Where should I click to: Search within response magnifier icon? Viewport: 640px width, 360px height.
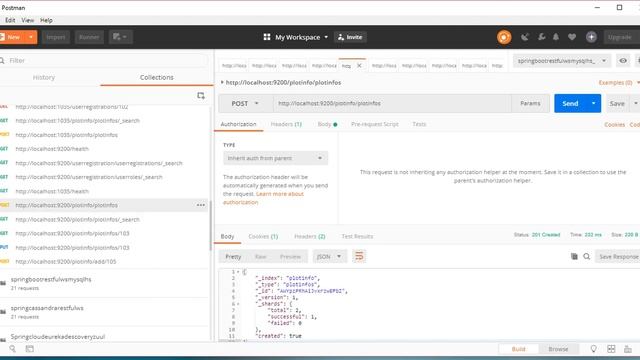[587, 256]
